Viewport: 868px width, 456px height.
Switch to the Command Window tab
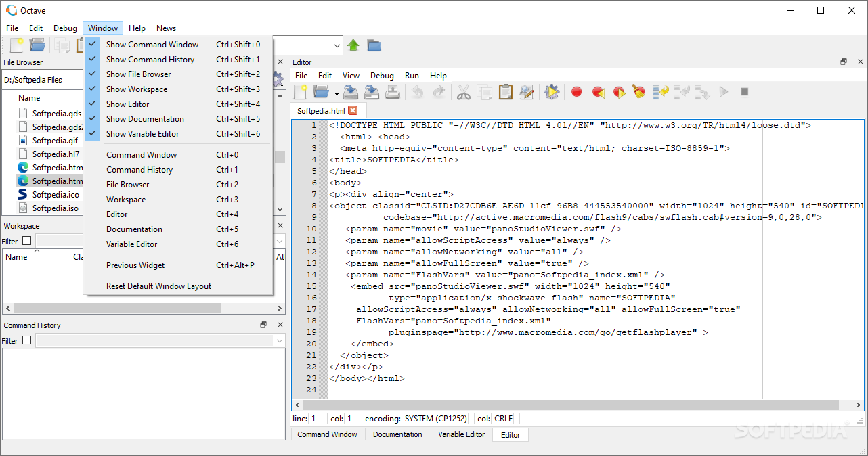click(x=328, y=434)
